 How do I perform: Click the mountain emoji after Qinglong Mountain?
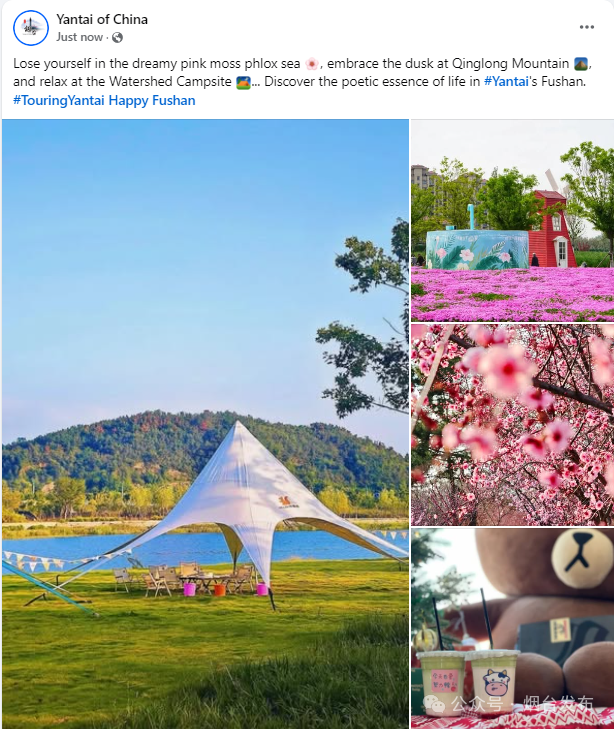(x=581, y=64)
